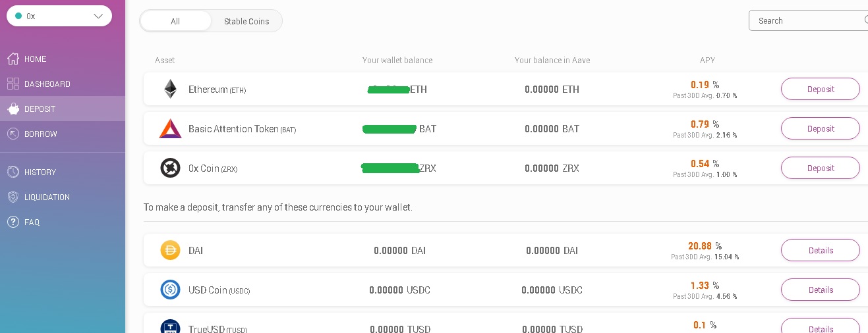
Task: Open Details for USD Coin
Action: point(821,290)
